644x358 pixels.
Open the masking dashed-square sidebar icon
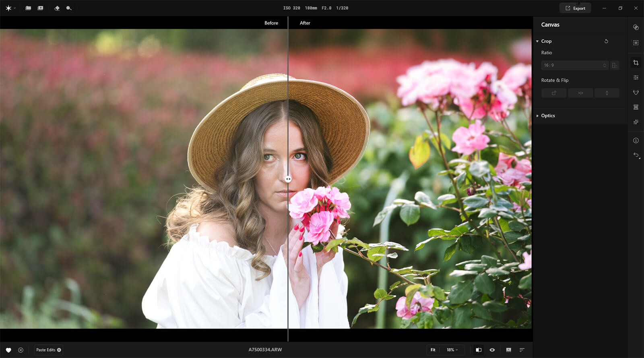[636, 43]
